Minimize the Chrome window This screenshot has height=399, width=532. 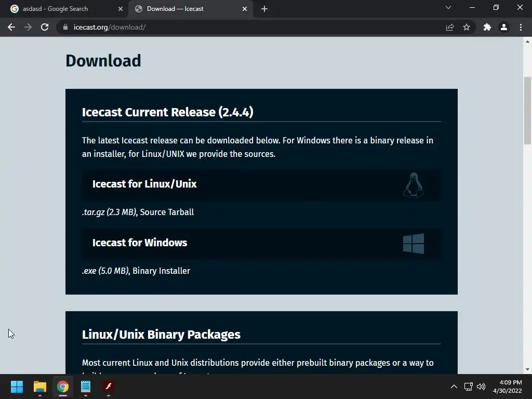(x=472, y=7)
